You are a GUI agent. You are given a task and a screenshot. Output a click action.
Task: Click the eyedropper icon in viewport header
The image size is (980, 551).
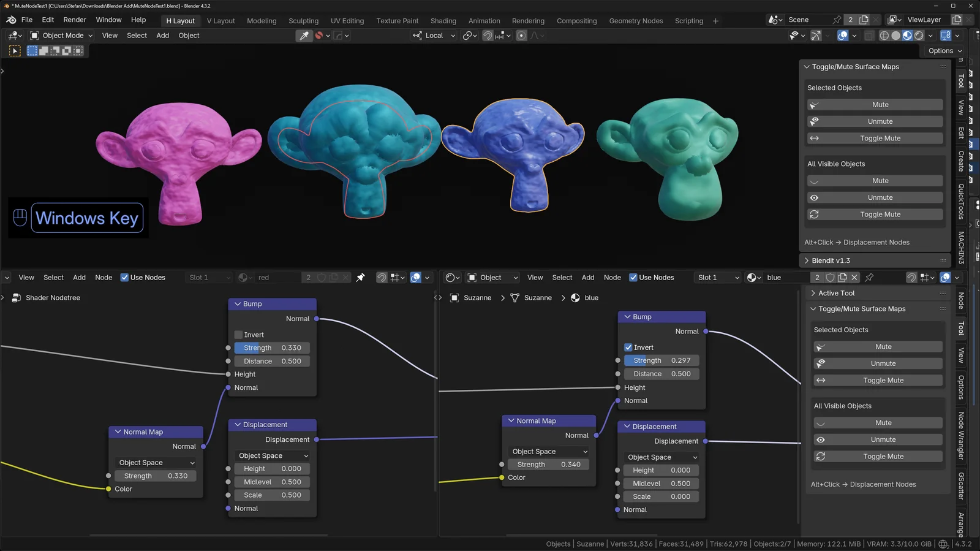click(x=304, y=36)
